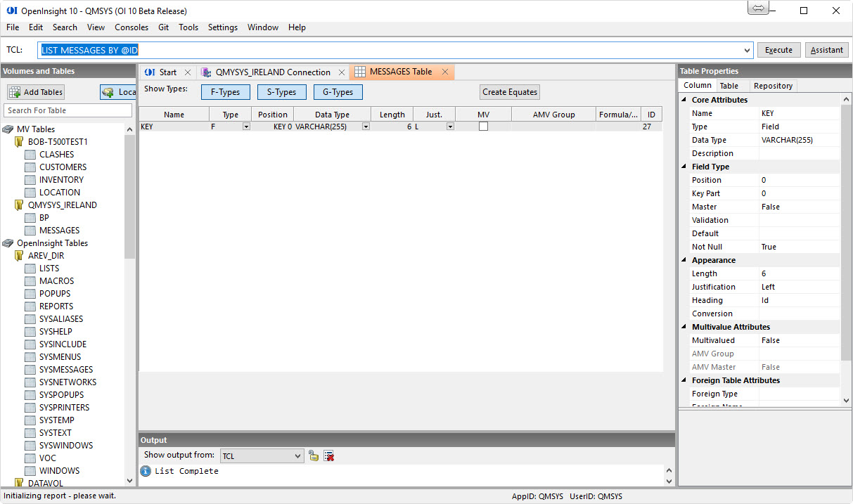Click the BP table icon

coord(30,218)
